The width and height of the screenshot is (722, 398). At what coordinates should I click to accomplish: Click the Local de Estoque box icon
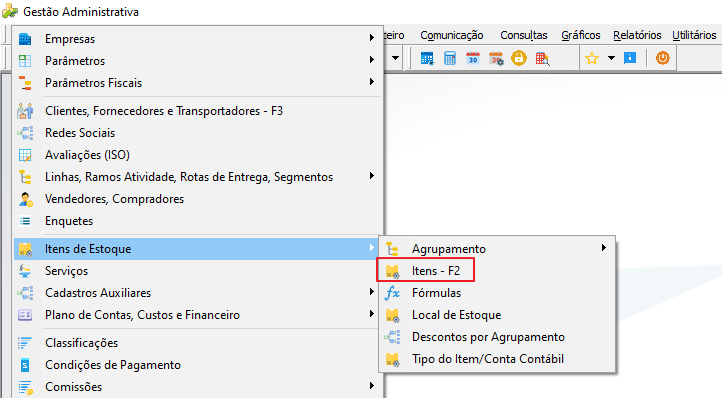(x=392, y=315)
